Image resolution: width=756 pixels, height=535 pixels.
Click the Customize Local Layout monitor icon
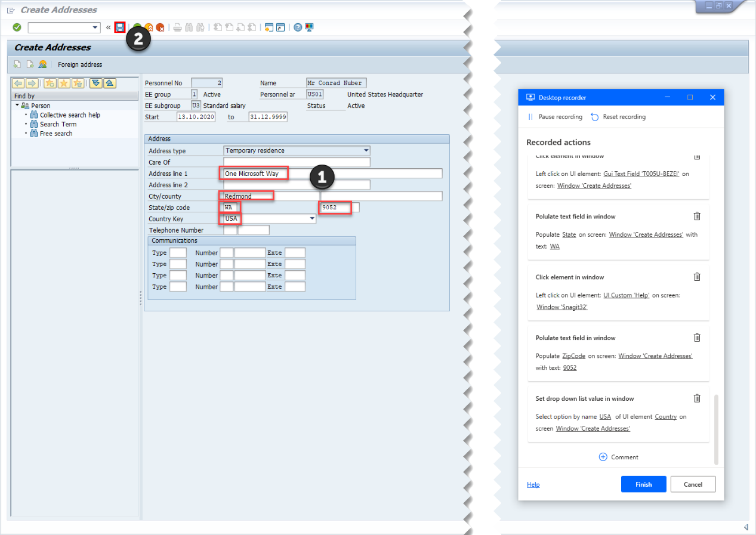pyautogui.click(x=309, y=27)
